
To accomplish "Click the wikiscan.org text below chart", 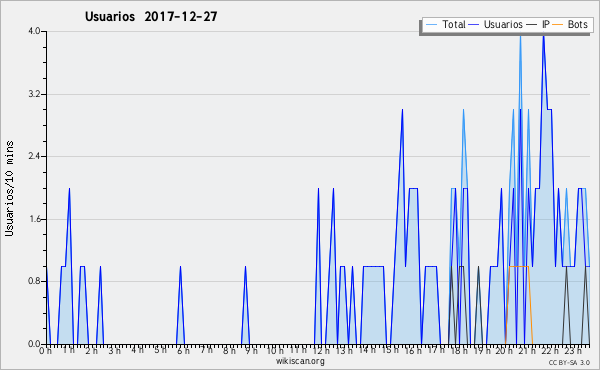I will point(300,361).
